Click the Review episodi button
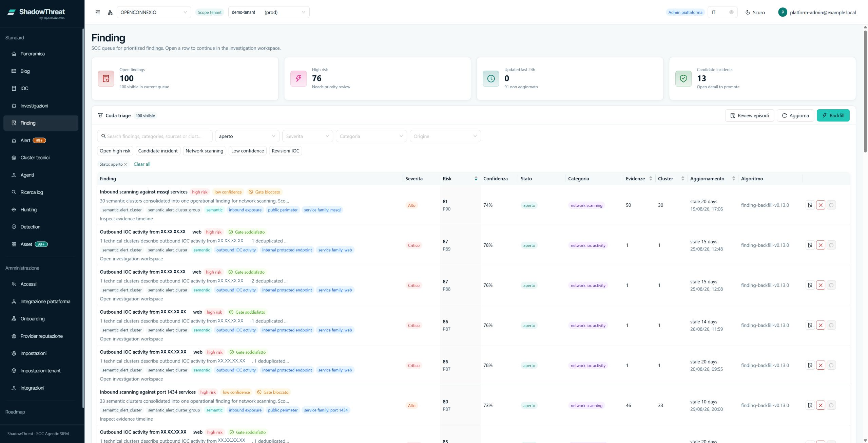 coord(750,115)
